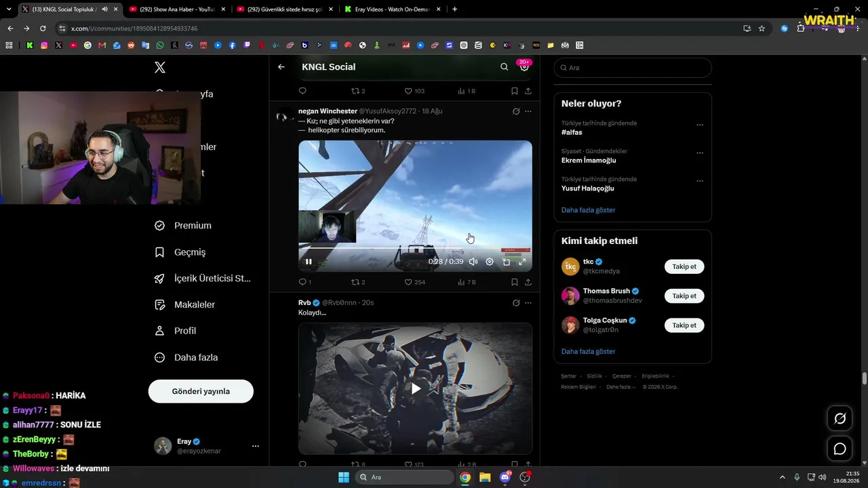Open the messages floating chat button
Viewport: 868px width, 488px height.
(x=840, y=449)
